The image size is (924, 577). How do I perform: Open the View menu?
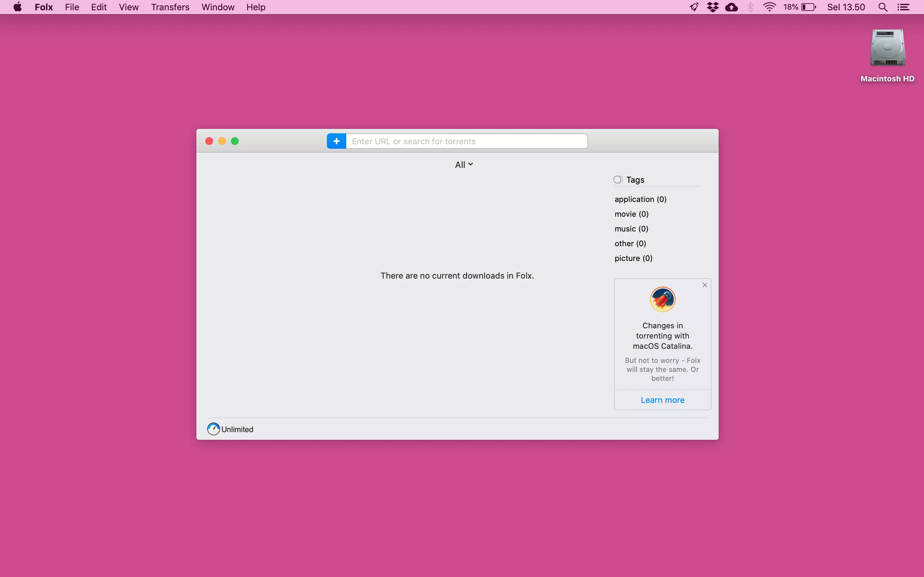[x=128, y=7]
